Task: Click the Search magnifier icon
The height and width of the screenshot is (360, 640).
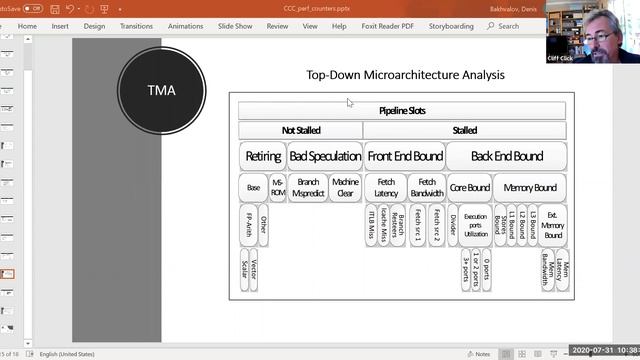Action: pyautogui.click(x=490, y=26)
